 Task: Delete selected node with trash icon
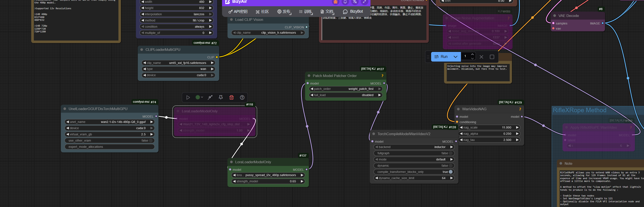(x=232, y=97)
